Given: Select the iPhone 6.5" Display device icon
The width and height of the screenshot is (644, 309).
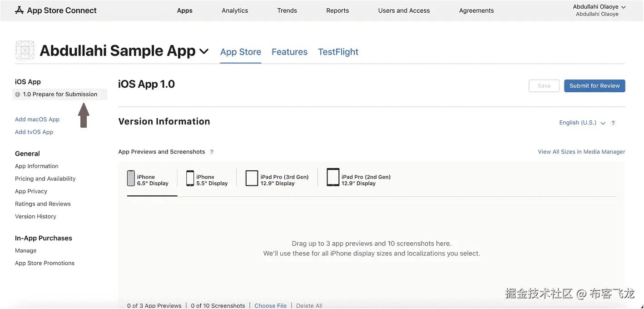Looking at the screenshot, I should [131, 178].
